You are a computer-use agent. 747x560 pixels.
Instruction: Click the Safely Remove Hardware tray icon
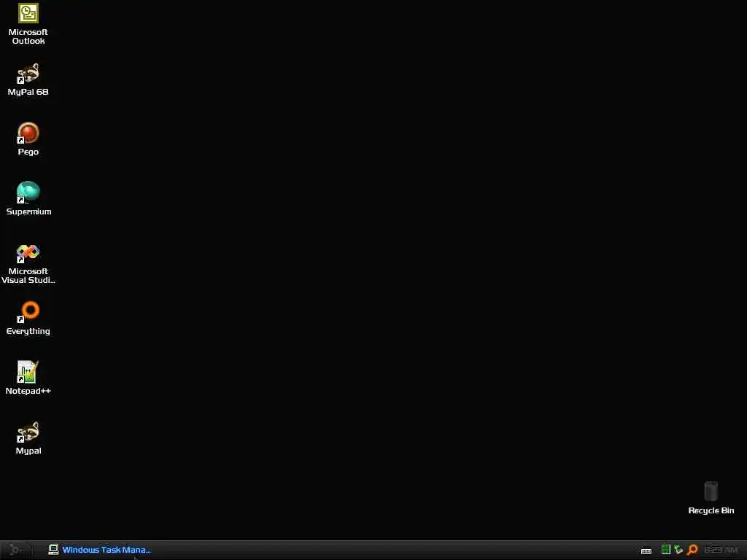tap(678, 550)
